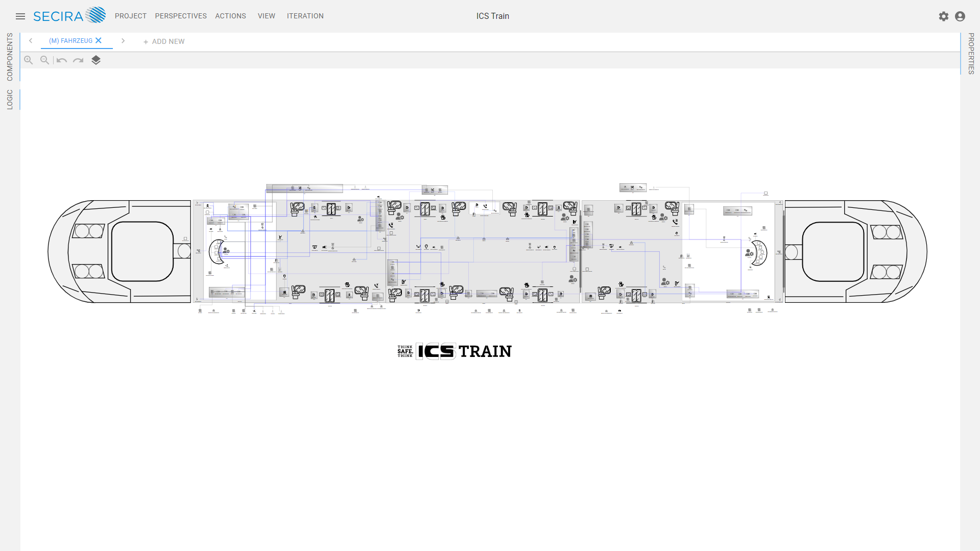Open the PROJECT menu
980x551 pixels.
tap(131, 16)
